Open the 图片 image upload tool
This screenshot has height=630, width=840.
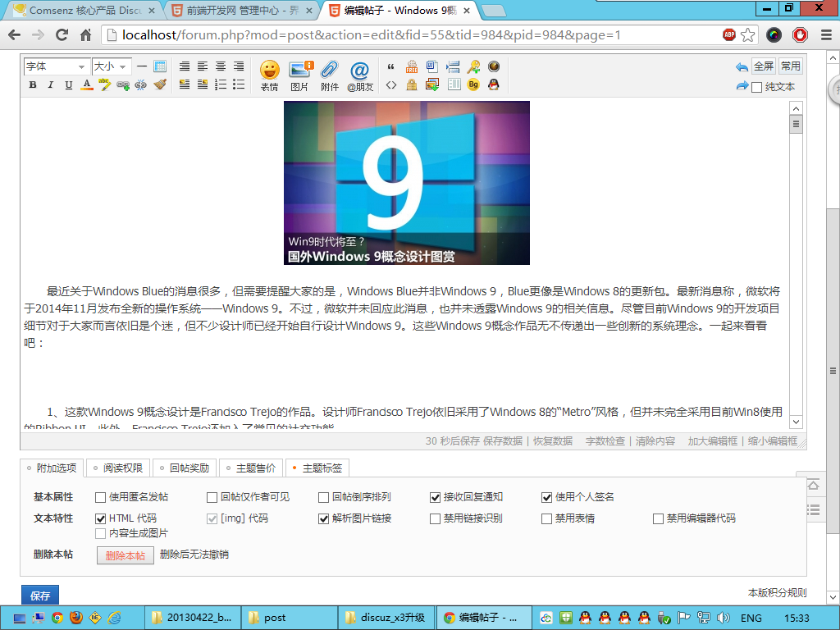300,75
